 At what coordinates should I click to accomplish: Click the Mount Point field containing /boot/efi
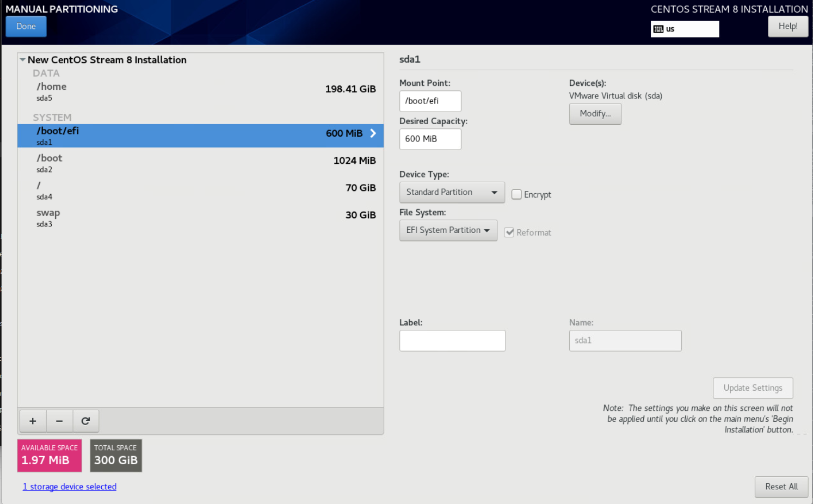430,101
